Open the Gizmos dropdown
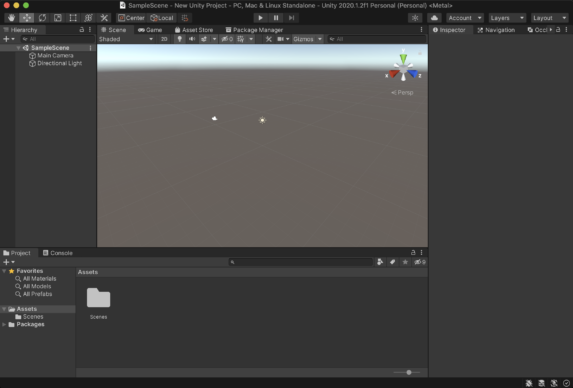Image resolution: width=573 pixels, height=388 pixels. pos(307,39)
